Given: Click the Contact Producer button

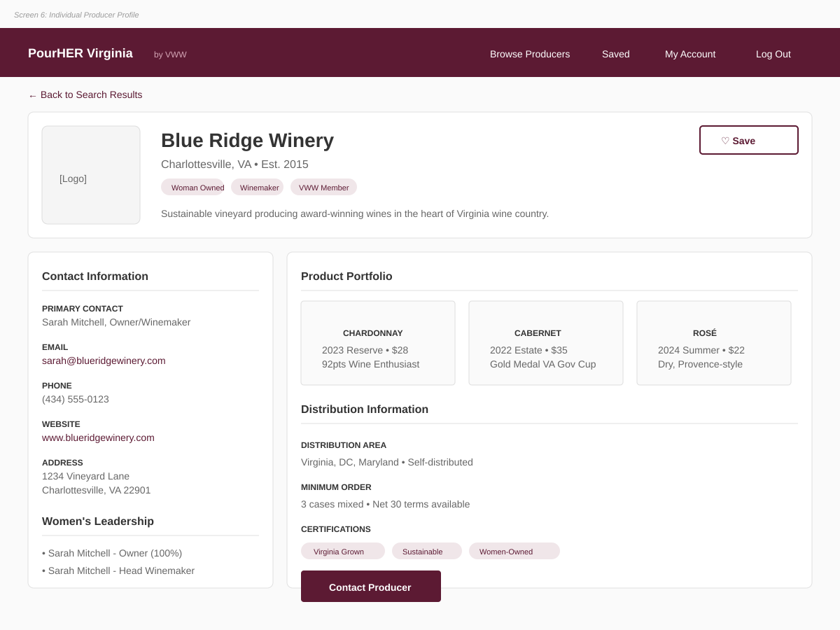Looking at the screenshot, I should click(371, 587).
